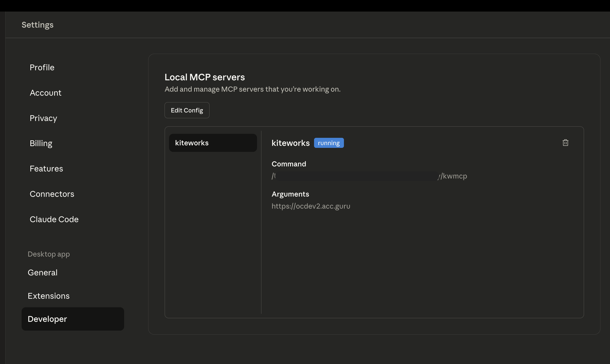Click the kiteworks heading in details pane

pos(290,143)
